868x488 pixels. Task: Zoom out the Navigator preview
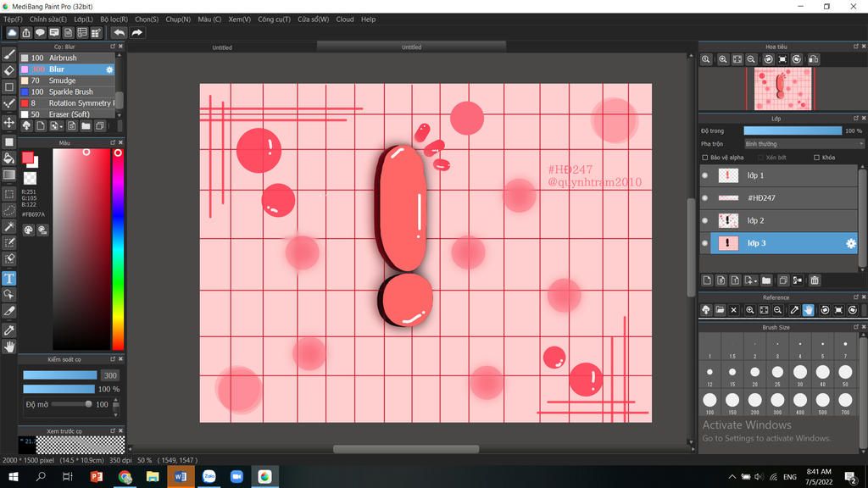click(751, 59)
